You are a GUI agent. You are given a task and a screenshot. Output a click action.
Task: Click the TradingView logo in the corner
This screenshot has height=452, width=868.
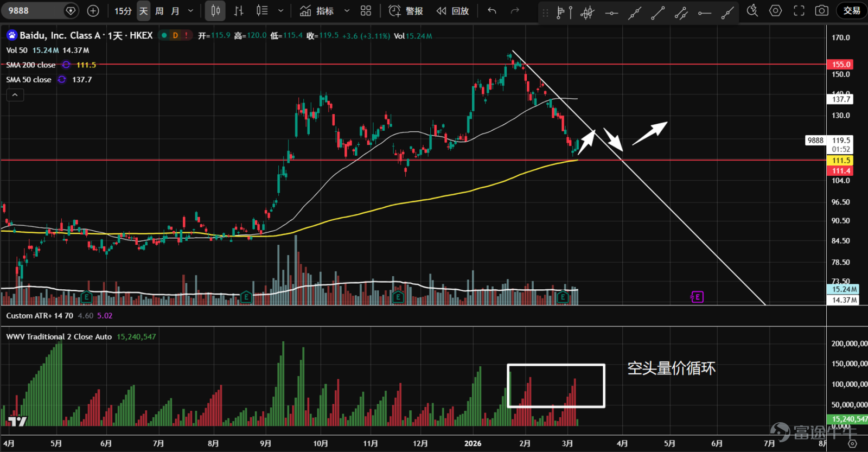(x=17, y=421)
